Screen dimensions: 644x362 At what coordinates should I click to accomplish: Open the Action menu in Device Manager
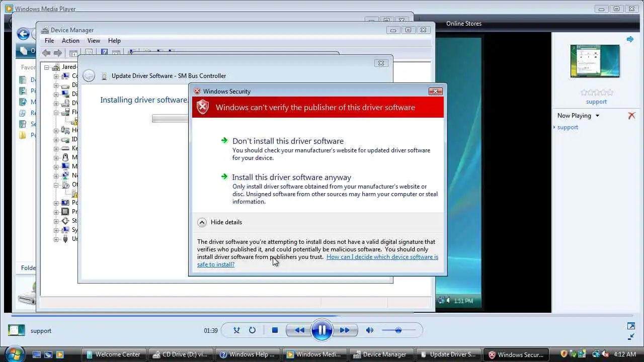coord(70,41)
